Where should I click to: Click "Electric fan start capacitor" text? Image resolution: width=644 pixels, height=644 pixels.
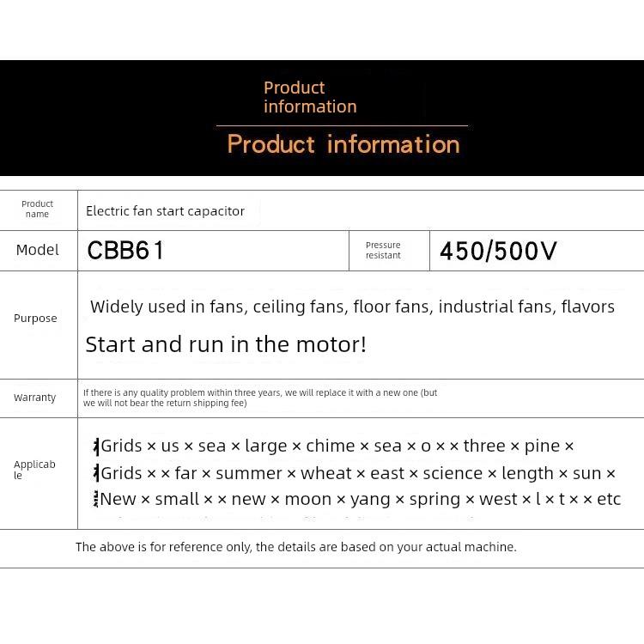pos(165,211)
